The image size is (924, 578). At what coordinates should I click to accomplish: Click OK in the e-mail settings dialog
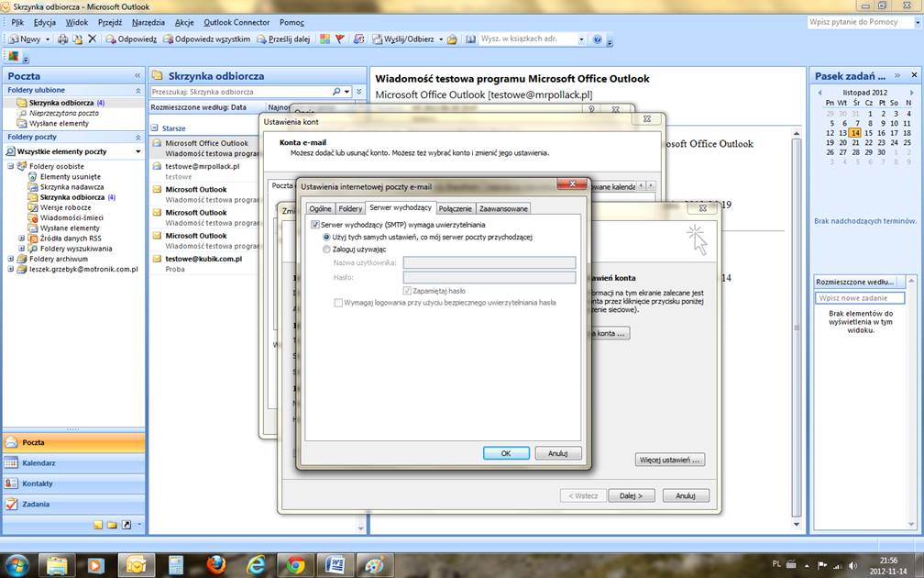[506, 453]
